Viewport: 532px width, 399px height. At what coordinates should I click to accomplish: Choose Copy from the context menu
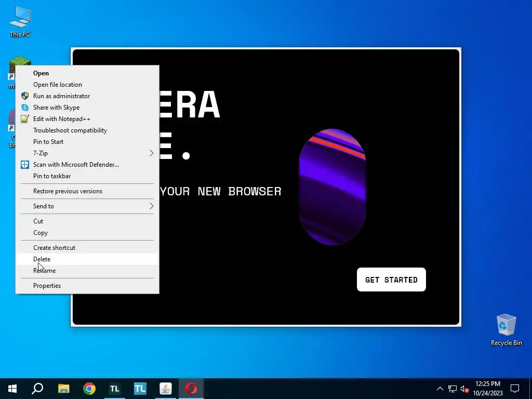tap(87, 232)
